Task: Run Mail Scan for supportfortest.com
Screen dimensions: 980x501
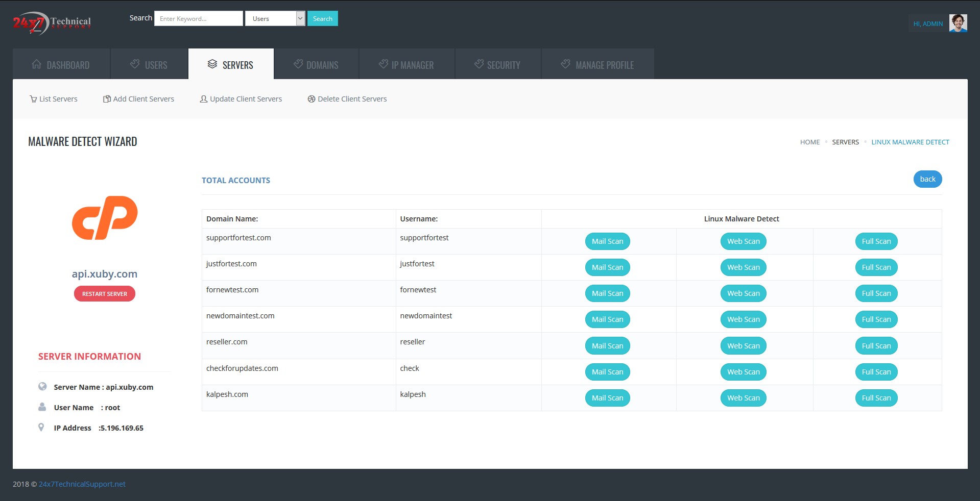Action: coord(607,241)
